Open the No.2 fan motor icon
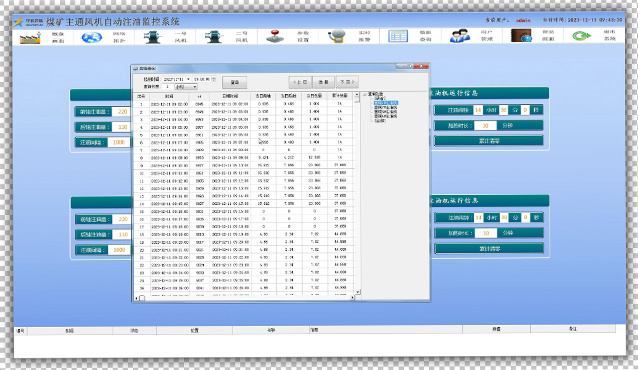 pyautogui.click(x=214, y=37)
